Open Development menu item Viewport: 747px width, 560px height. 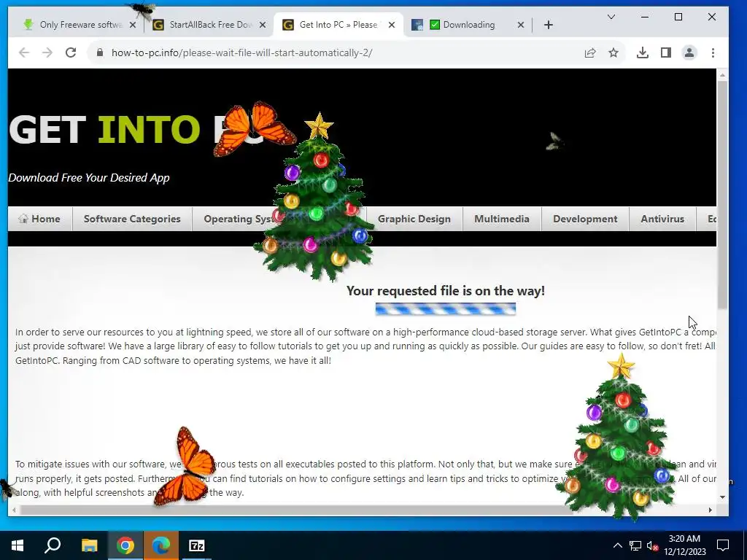click(x=585, y=219)
